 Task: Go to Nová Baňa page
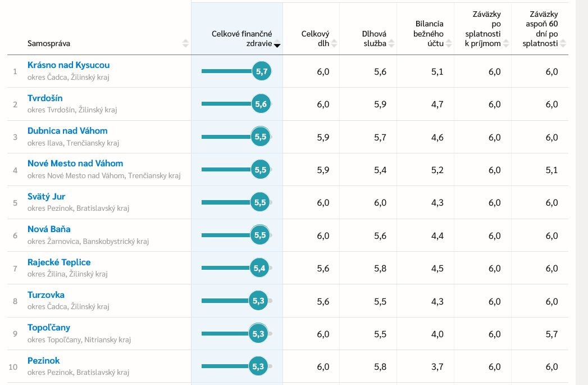click(x=49, y=229)
